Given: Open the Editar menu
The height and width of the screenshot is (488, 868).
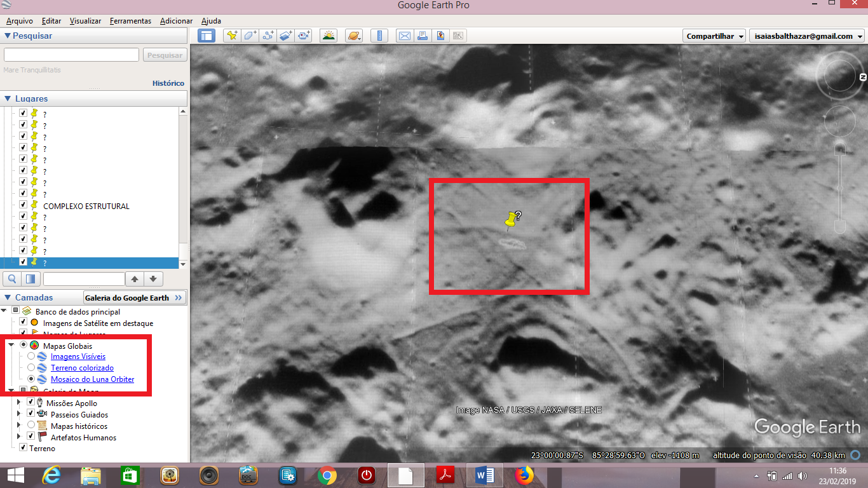Looking at the screenshot, I should click(51, 21).
